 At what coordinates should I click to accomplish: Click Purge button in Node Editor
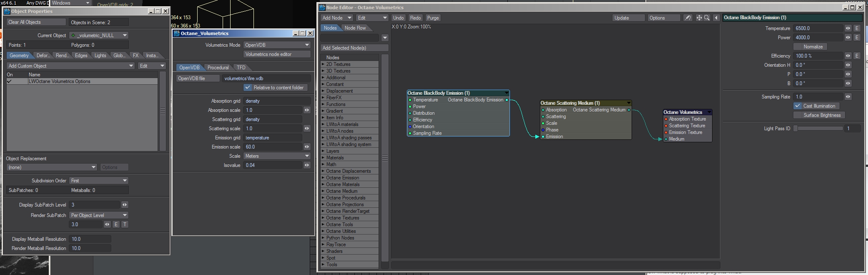(433, 18)
